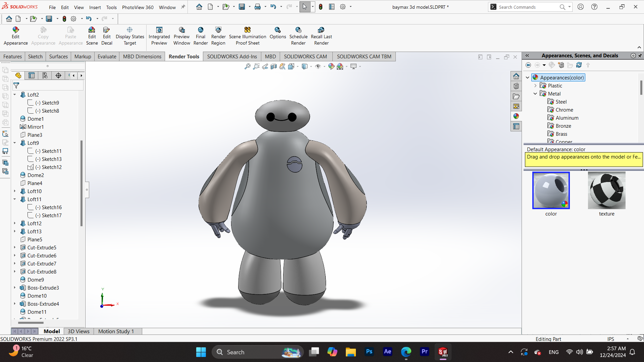Click the Options button in Render Tools
Image resolution: width=644 pixels, height=362 pixels.
277,35
